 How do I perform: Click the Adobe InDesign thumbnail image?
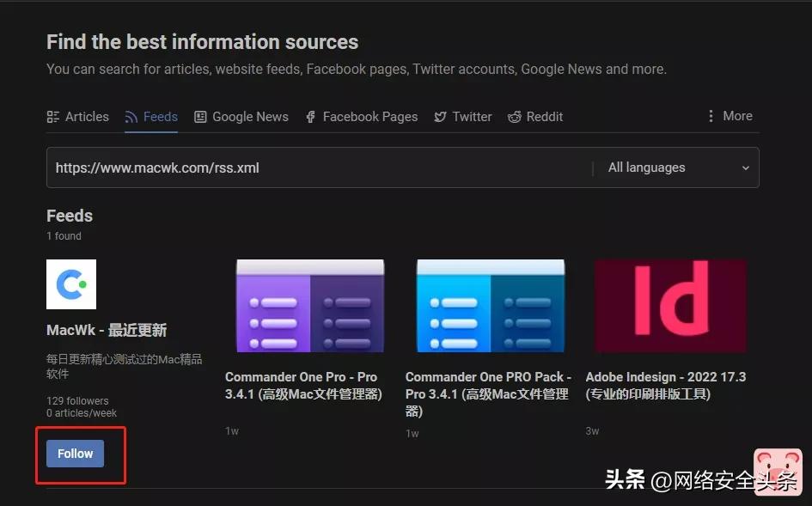click(x=670, y=306)
